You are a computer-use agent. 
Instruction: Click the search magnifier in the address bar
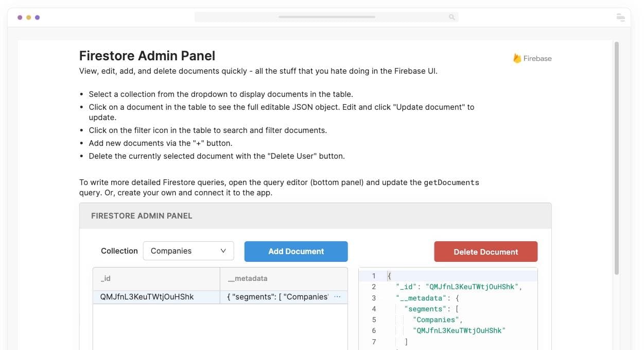tap(451, 17)
